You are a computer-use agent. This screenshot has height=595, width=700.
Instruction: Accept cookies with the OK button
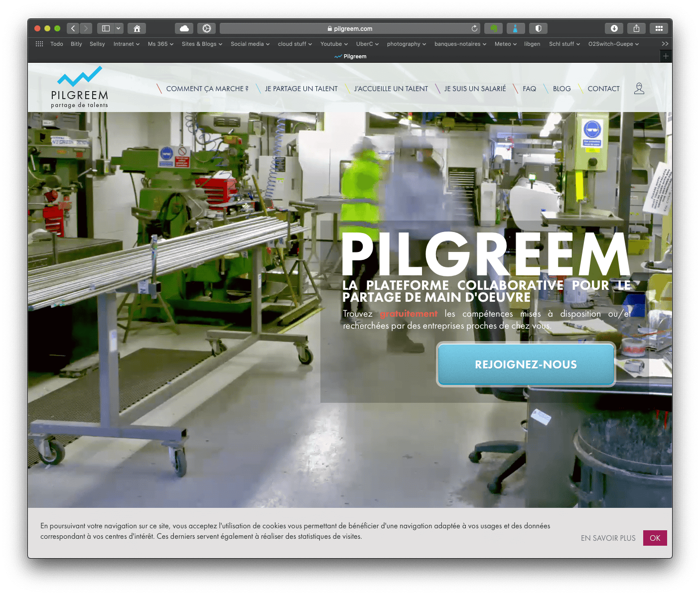(x=655, y=538)
